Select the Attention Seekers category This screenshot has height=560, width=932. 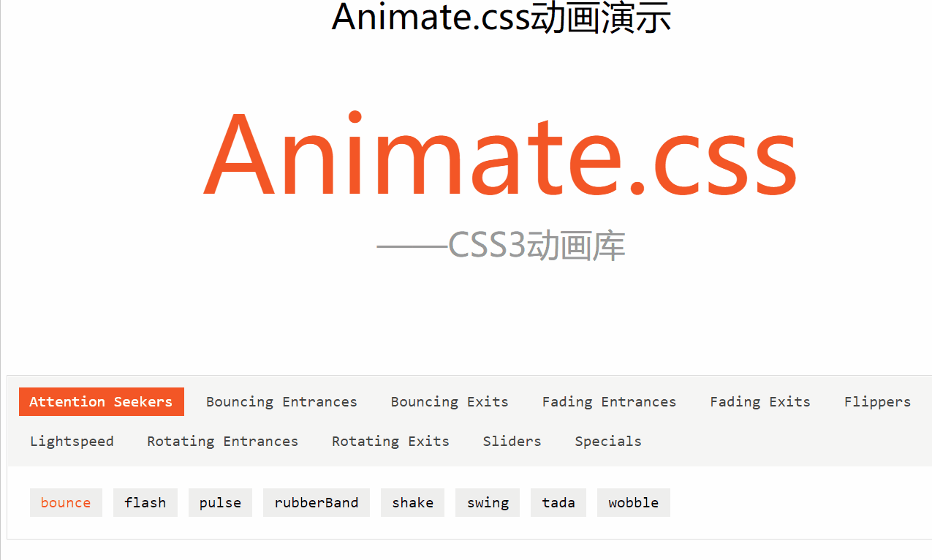(101, 401)
